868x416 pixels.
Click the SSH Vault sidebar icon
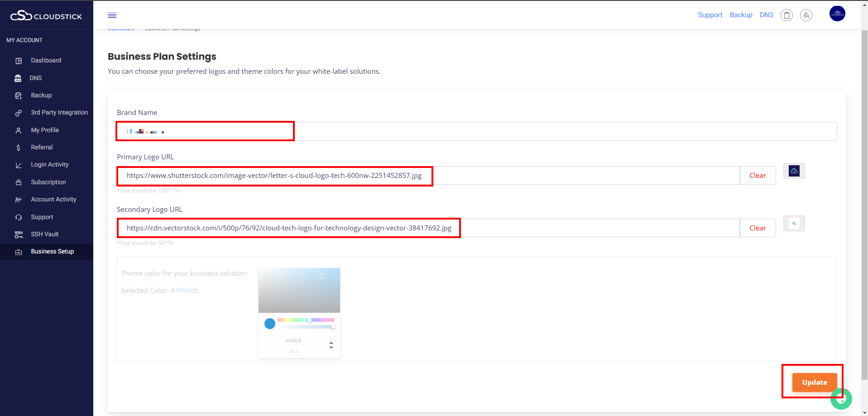(x=19, y=234)
